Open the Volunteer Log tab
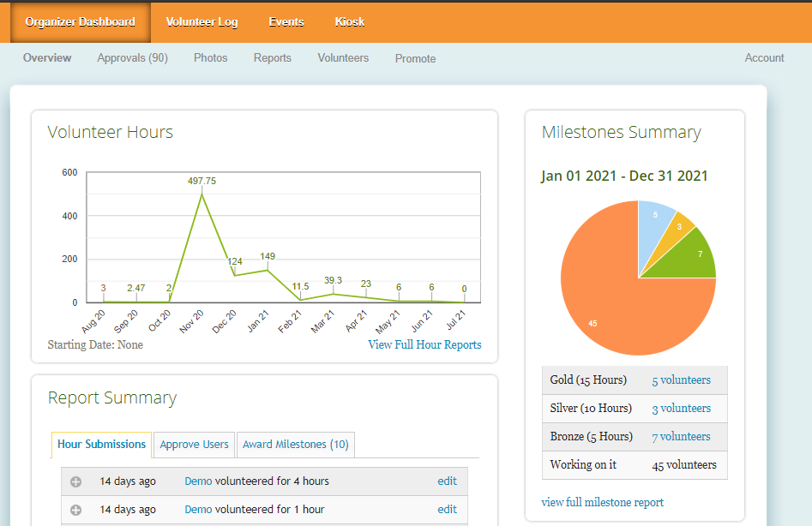 (201, 22)
